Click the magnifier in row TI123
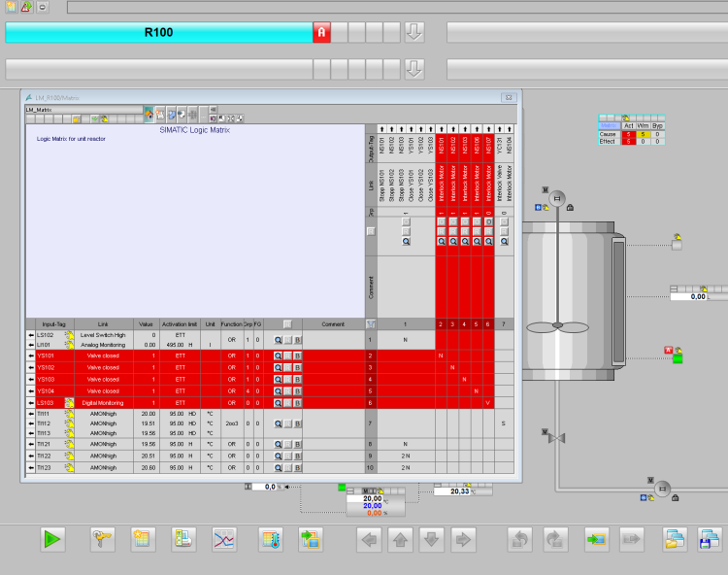This screenshot has height=575, width=728. click(278, 468)
